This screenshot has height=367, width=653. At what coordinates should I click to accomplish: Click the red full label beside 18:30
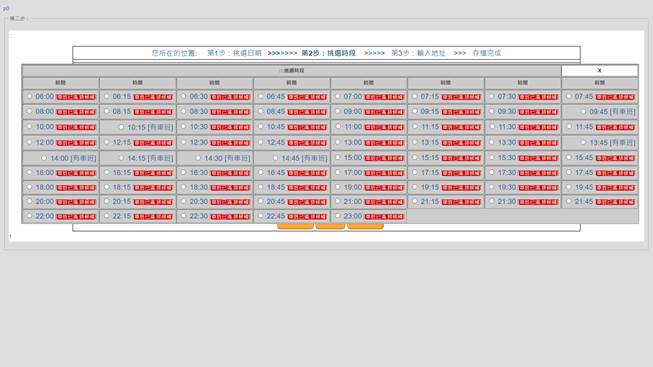[230, 188]
